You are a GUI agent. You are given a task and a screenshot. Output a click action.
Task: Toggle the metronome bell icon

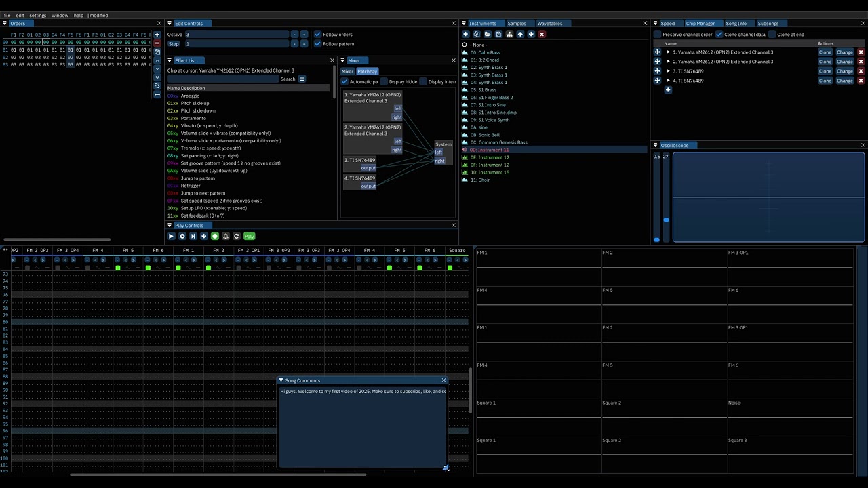click(226, 236)
